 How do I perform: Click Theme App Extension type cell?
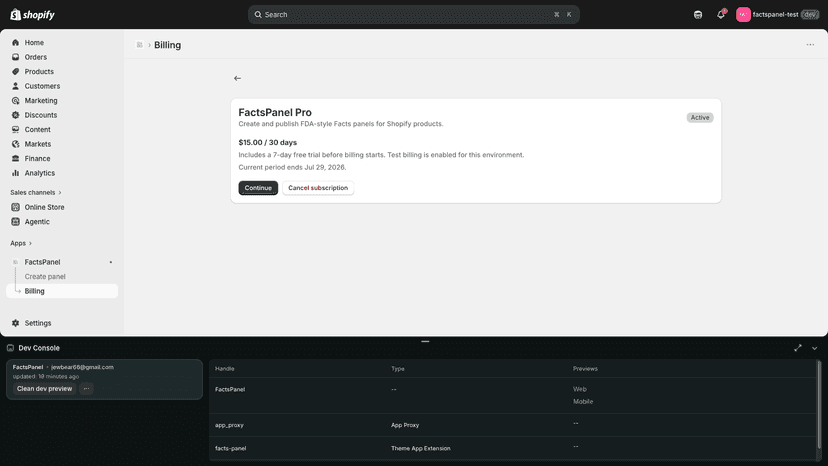[421, 448]
